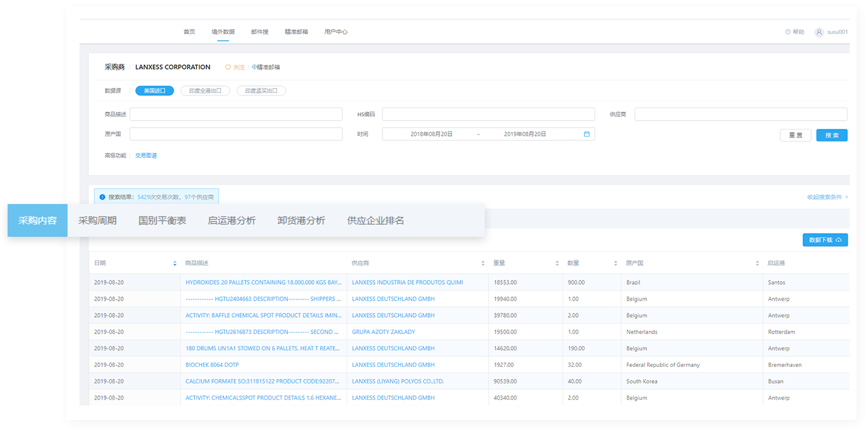Click the quantity cell 900.00
This screenshot has height=432, width=868.
point(576,282)
